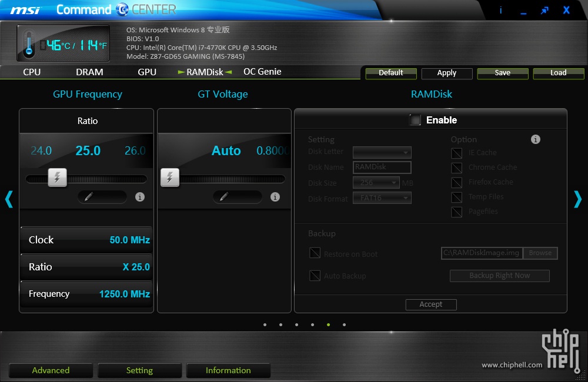Select GT voltage value 0.8000

point(273,150)
